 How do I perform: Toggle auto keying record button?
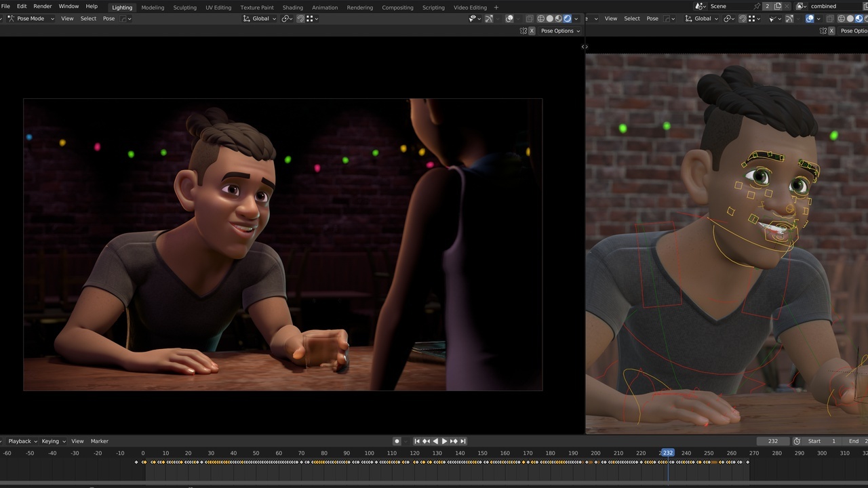(x=397, y=441)
